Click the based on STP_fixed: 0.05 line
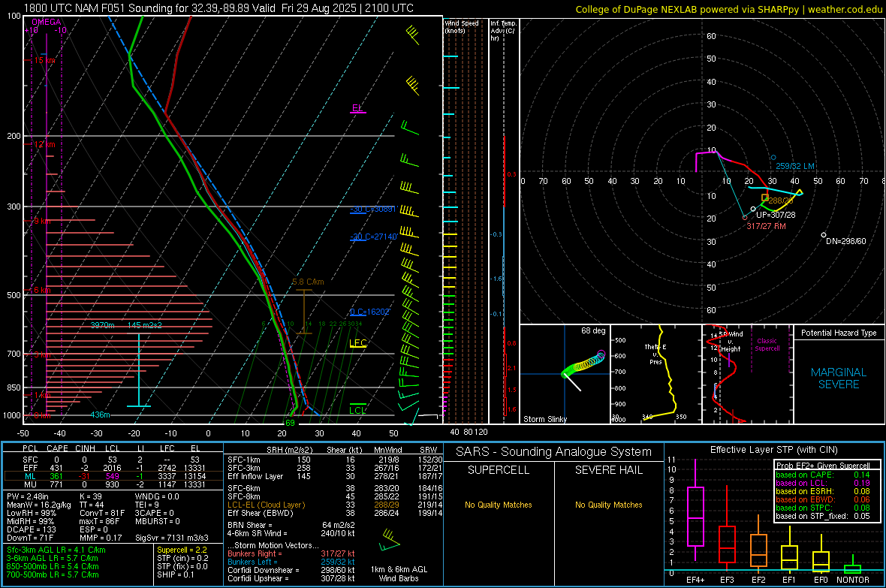Image resolution: width=886 pixels, height=588 pixels. coord(823,516)
